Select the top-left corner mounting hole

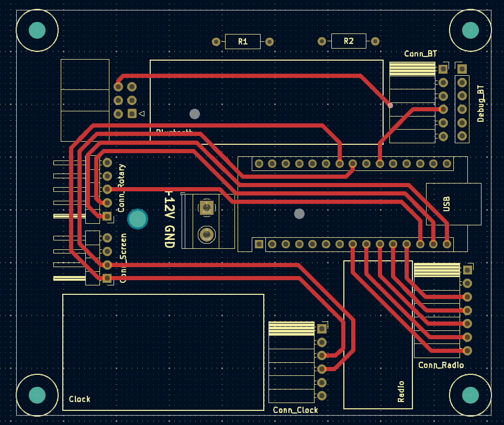[x=37, y=30]
